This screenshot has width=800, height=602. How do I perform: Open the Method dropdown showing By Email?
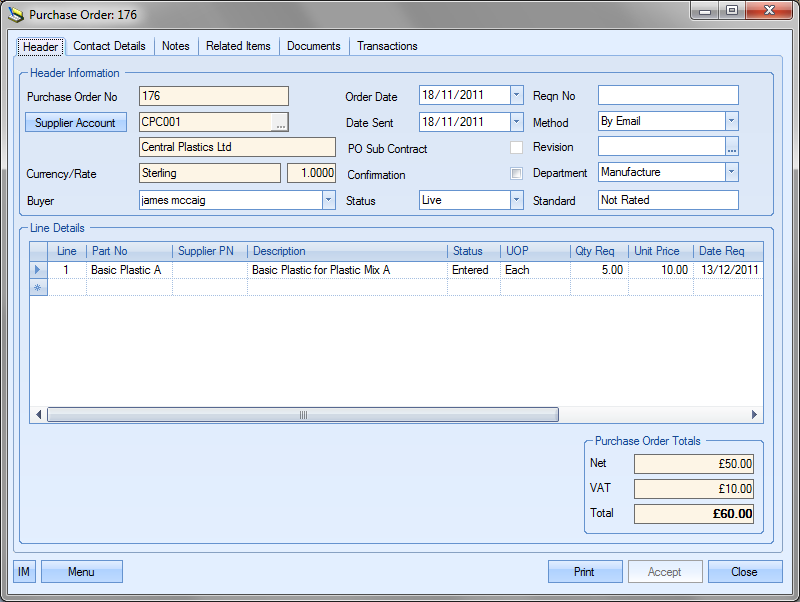tap(731, 121)
